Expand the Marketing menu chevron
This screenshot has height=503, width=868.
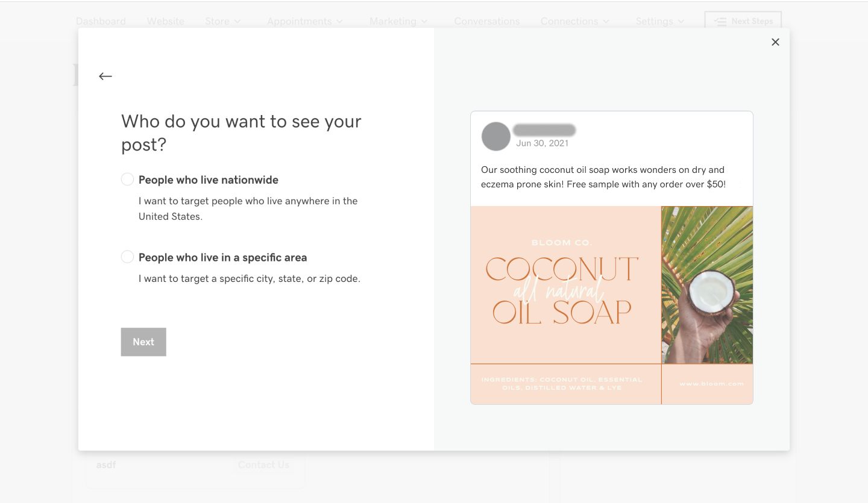tap(424, 21)
